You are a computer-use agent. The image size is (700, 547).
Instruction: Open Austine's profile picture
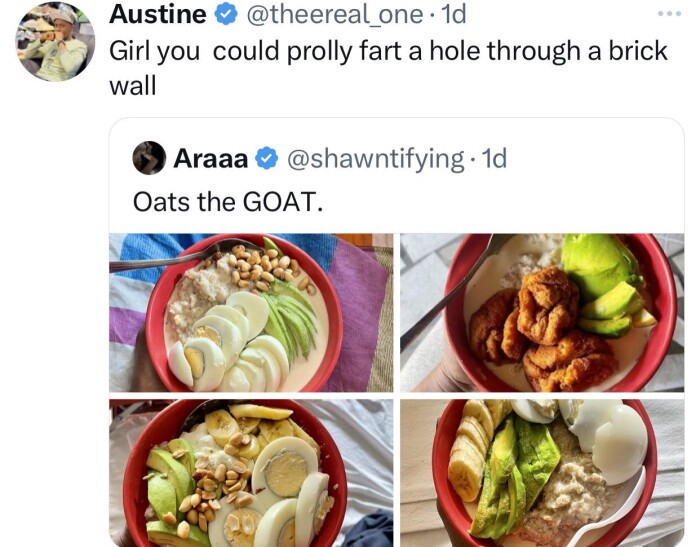56,42
